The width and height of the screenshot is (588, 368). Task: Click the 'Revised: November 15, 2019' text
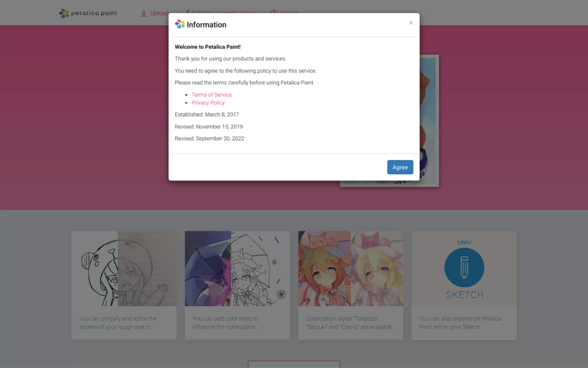[209, 127]
